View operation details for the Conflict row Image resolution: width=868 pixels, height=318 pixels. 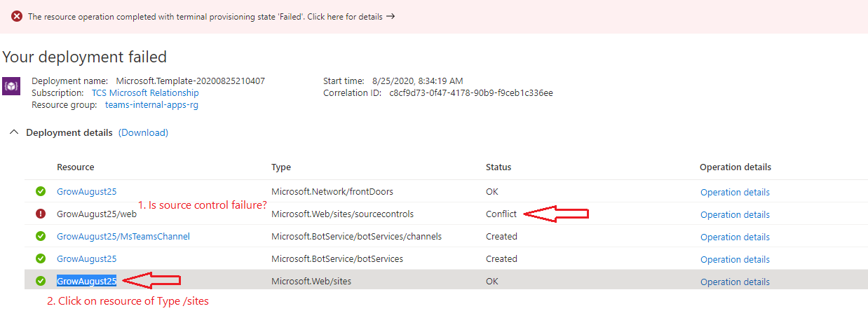coord(735,214)
